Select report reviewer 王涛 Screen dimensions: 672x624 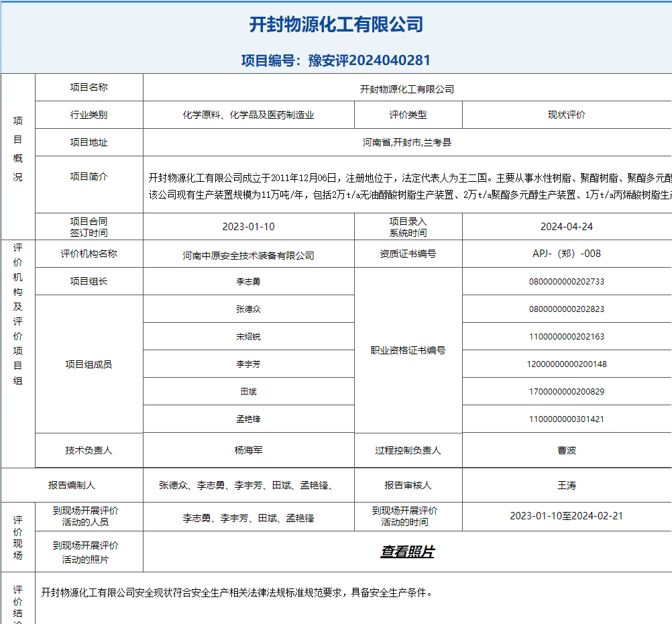567,486
